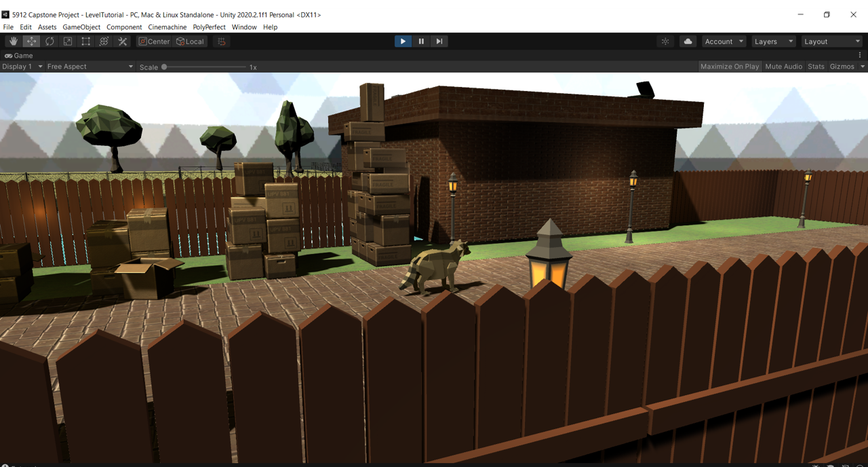Screen dimensions: 868x467
Task: Select the Move tool
Action: coord(32,41)
